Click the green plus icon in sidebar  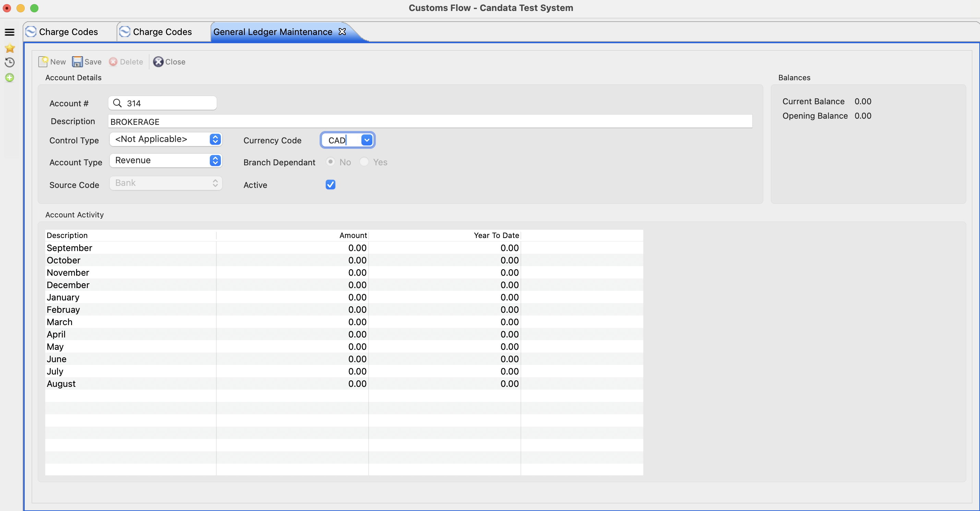pos(10,78)
